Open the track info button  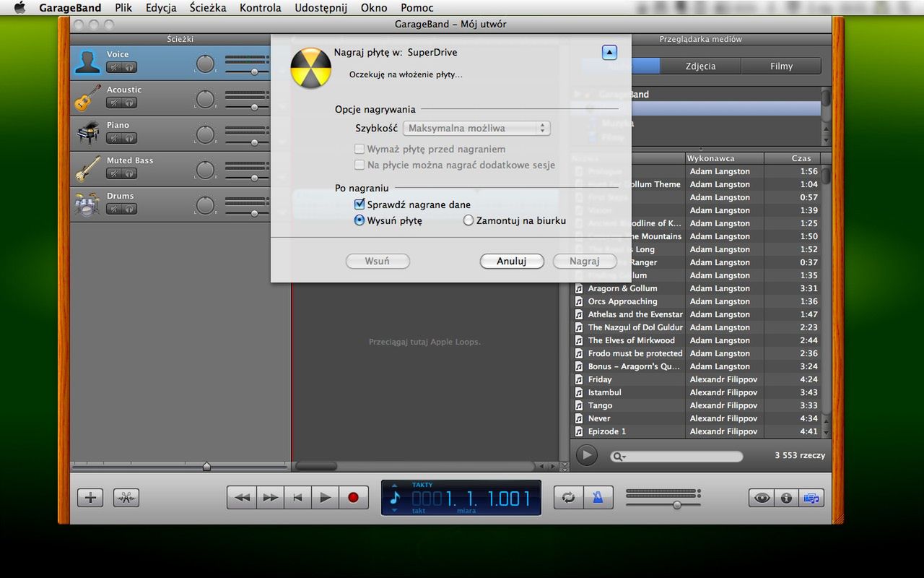click(x=785, y=498)
